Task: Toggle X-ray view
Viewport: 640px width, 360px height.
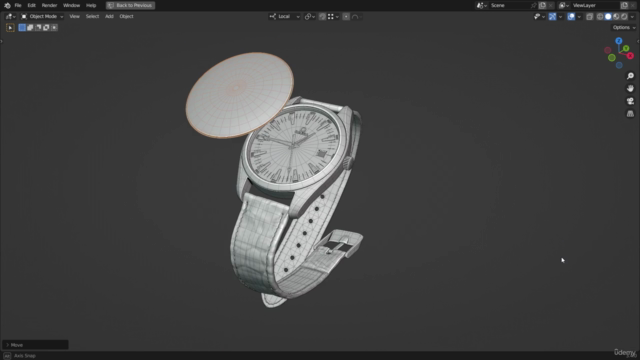Action: [589, 16]
